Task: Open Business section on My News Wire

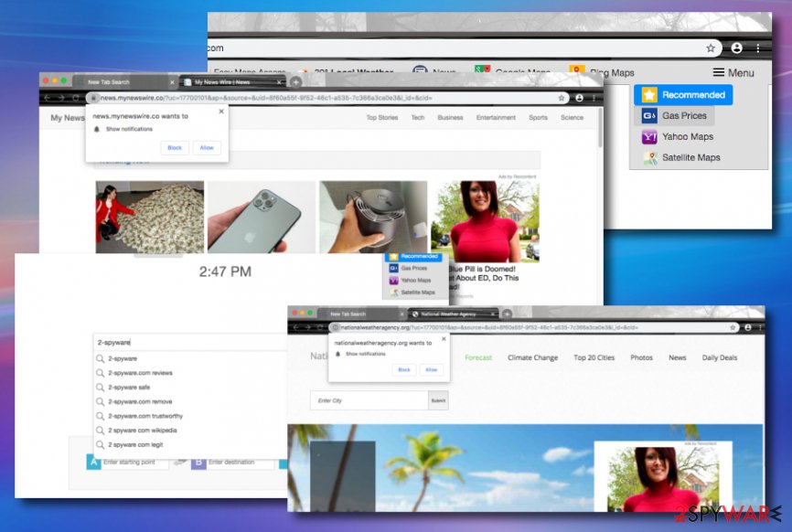Action: coord(450,118)
